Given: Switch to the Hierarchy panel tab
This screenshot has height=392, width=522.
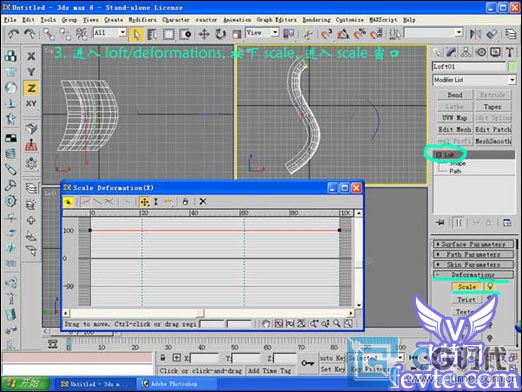Looking at the screenshot, I should [466, 52].
